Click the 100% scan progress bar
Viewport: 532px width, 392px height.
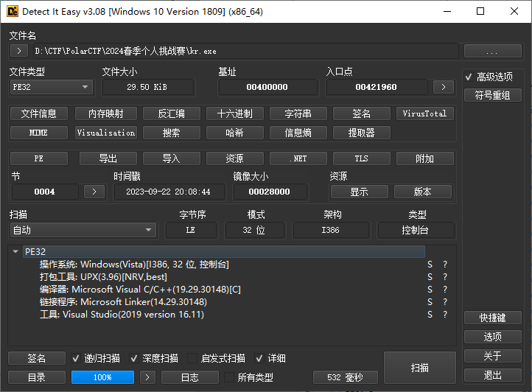[103, 377]
